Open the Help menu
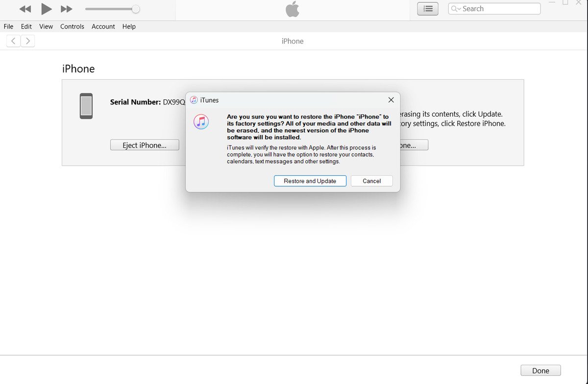This screenshot has height=384, width=588. [x=129, y=26]
